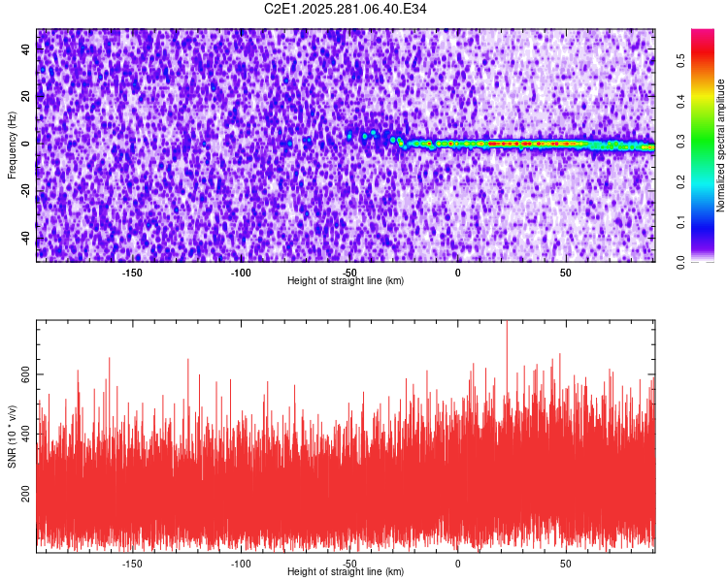The width and height of the screenshot is (728, 582).
Task: Click the 50 km tick under the SNR plot
Action: pyautogui.click(x=566, y=563)
